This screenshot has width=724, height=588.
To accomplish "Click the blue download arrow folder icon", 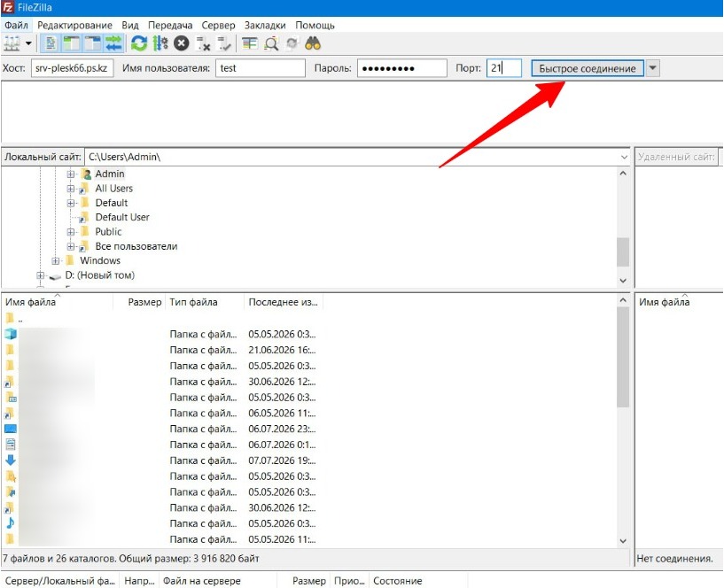I will tap(10, 460).
